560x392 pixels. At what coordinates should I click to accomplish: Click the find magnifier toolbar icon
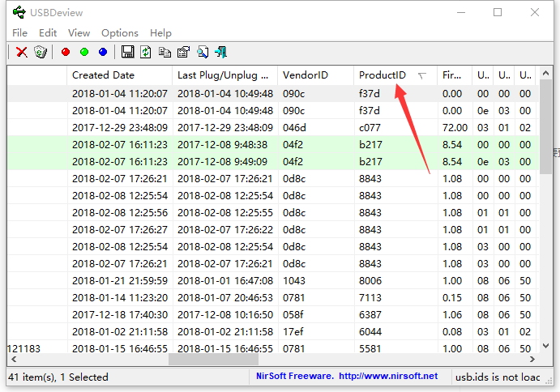click(203, 52)
